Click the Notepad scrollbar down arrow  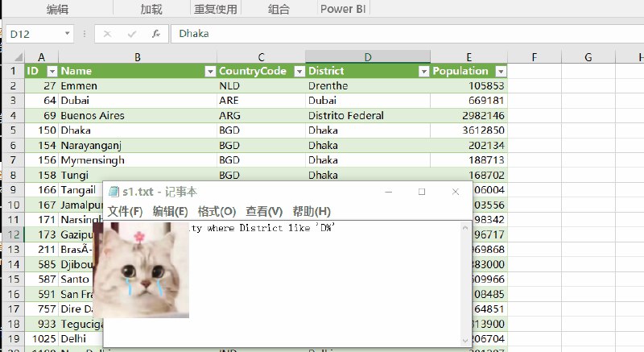click(465, 341)
